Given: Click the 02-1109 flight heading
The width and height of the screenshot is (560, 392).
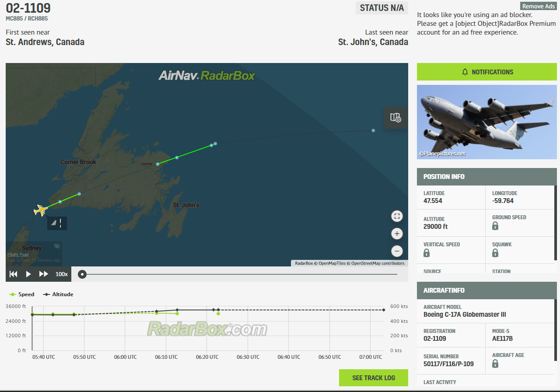Looking at the screenshot, I should point(28,8).
